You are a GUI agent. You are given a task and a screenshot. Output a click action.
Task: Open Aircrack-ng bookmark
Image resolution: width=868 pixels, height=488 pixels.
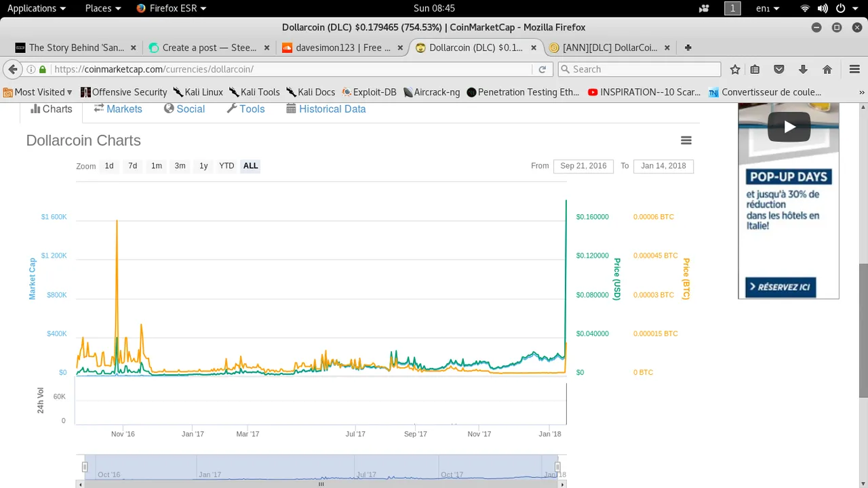[x=431, y=92]
